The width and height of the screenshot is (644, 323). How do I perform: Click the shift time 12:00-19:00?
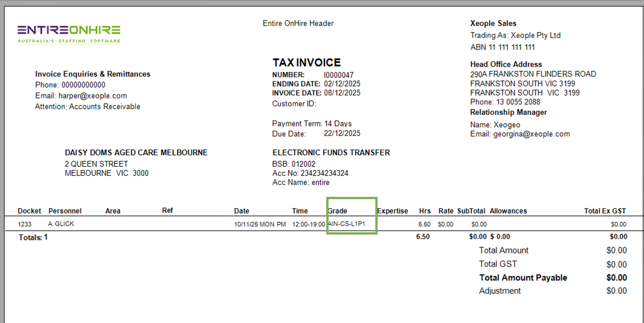tap(308, 224)
